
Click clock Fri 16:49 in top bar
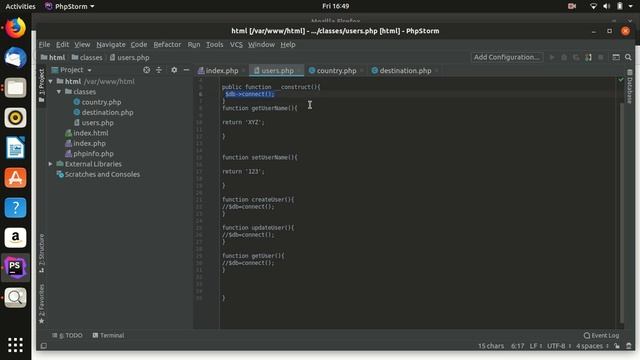pos(336,6)
